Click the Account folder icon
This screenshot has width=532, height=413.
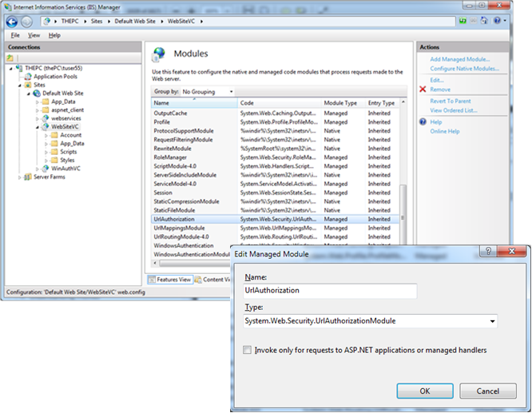click(x=54, y=135)
